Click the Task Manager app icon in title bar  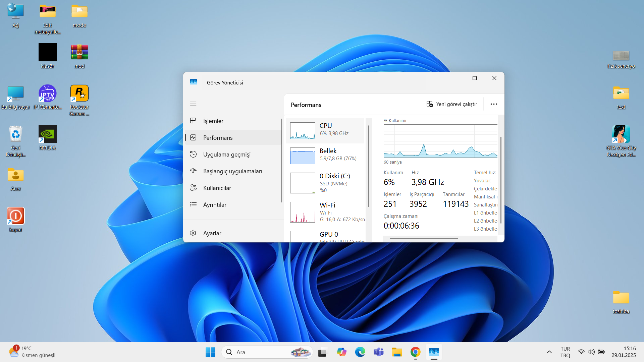[x=194, y=82]
